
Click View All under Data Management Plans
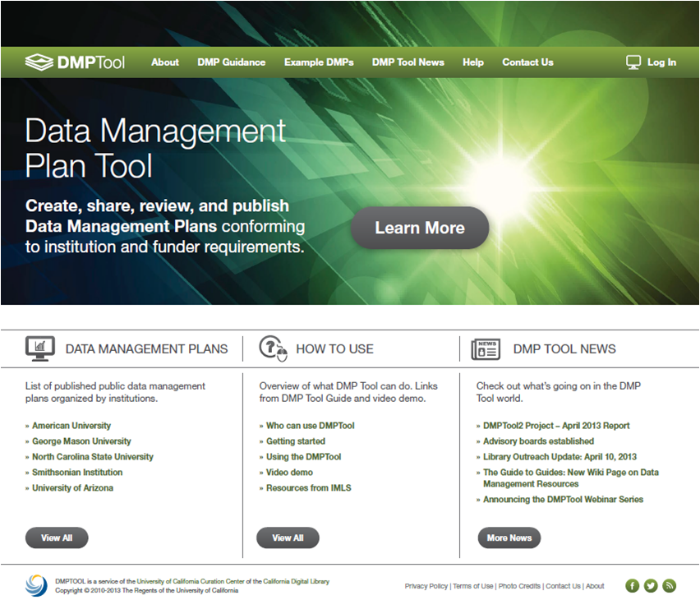57,538
